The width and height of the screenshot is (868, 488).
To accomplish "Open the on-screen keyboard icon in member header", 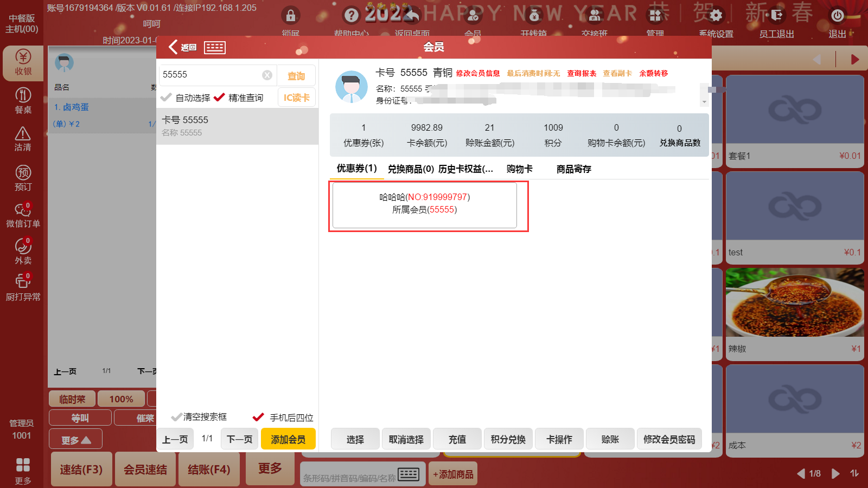I will pos(215,48).
